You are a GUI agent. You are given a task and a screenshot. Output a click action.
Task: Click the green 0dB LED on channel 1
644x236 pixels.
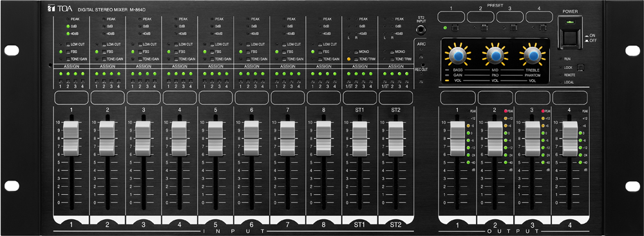(x=68, y=26)
